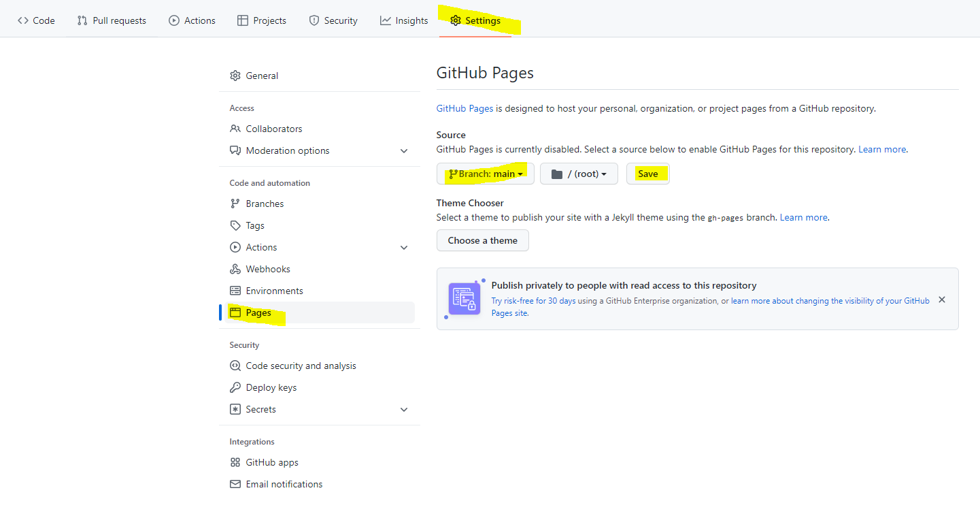
Task: Click the Collaborators people icon
Action: pos(235,129)
